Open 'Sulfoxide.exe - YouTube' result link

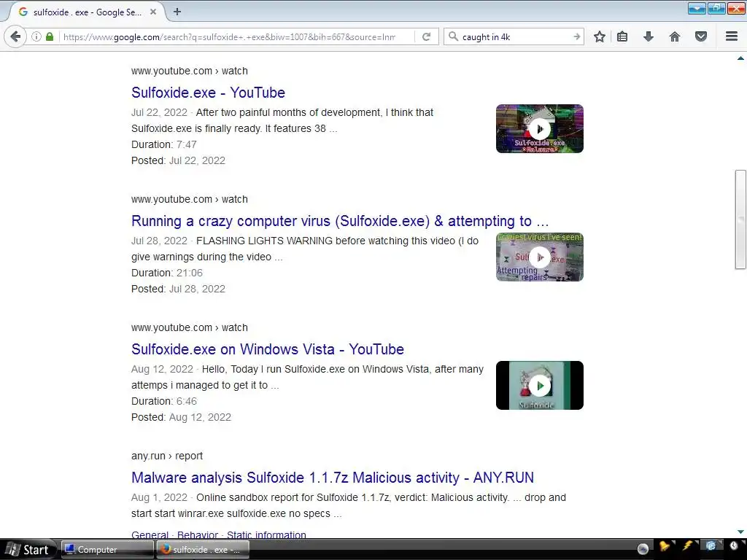click(208, 93)
